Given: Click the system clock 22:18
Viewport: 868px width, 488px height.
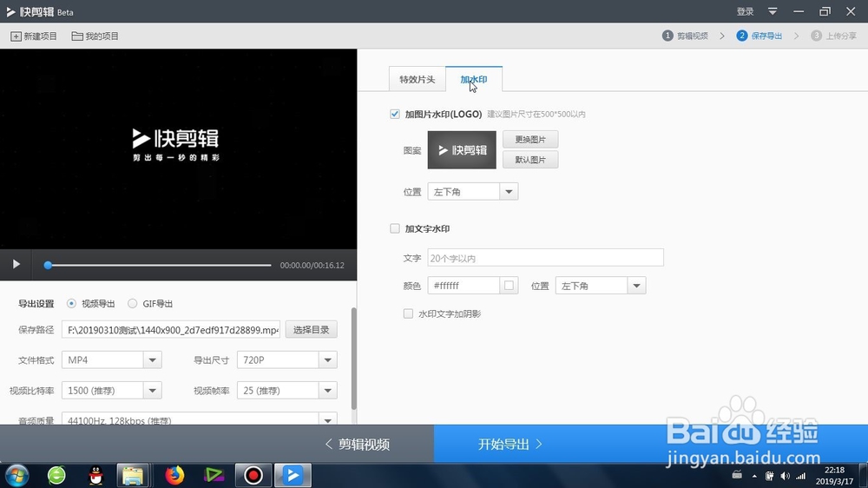Looking at the screenshot, I should [x=834, y=470].
